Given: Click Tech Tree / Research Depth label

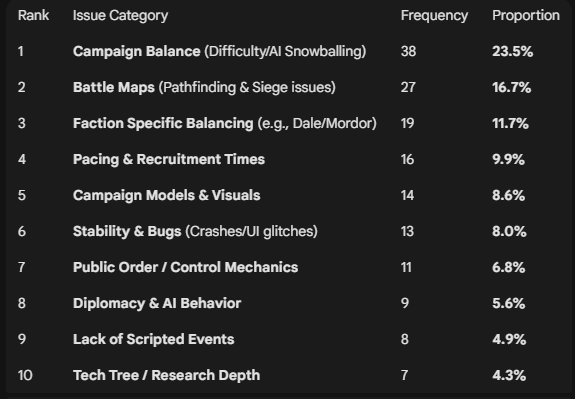Looking at the screenshot, I should click(166, 376).
